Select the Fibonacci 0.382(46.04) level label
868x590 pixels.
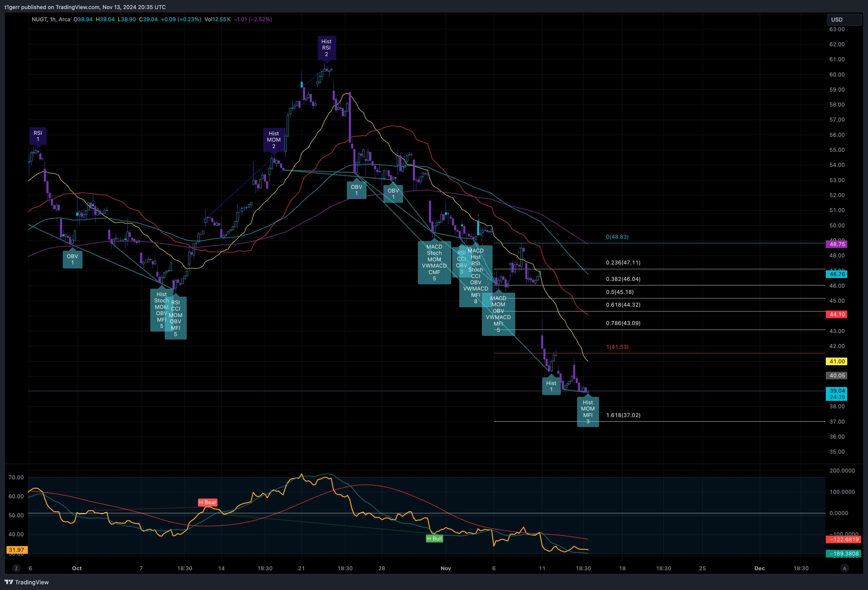[x=623, y=279]
